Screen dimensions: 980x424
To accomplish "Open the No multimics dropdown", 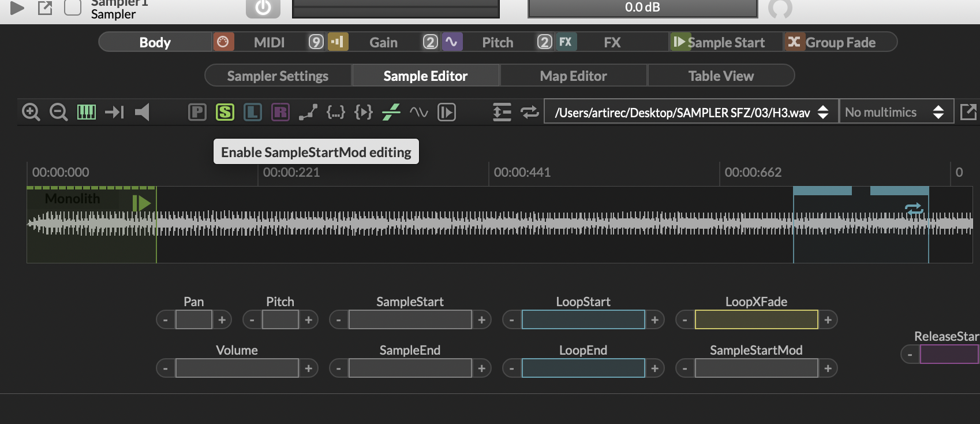I will [895, 112].
